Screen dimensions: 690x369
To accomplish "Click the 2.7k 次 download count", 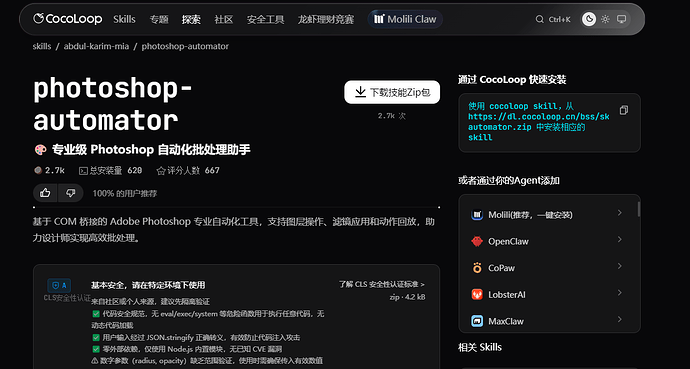I will pos(392,116).
